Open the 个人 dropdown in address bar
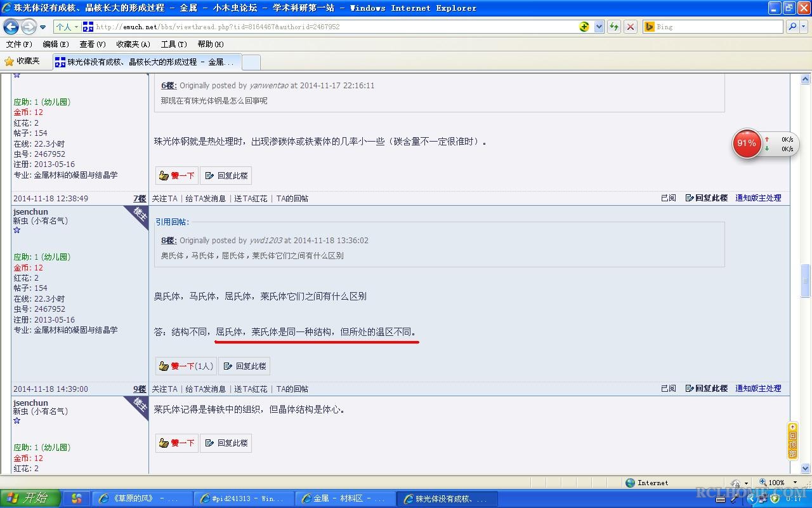 67,27
